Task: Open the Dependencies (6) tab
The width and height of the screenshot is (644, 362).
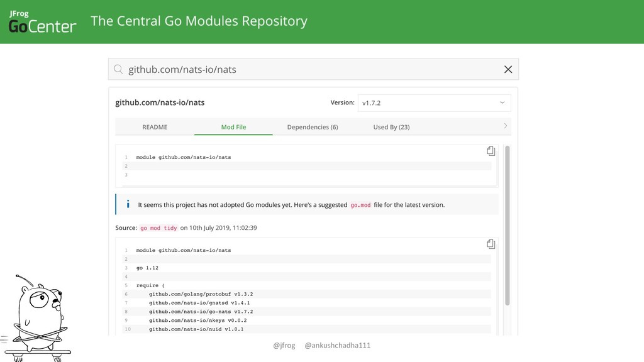Action: [x=313, y=127]
